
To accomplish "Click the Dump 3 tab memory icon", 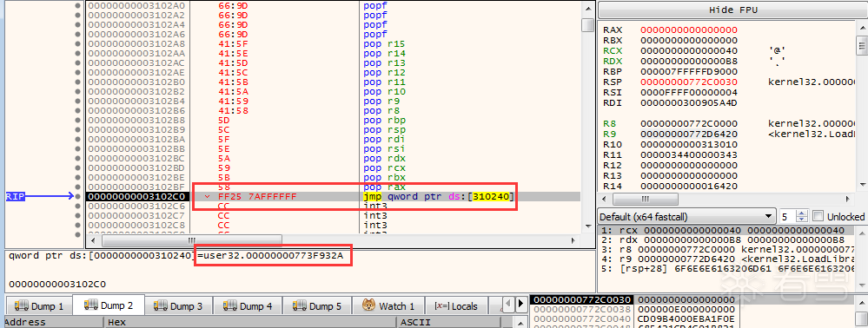I will point(161,306).
